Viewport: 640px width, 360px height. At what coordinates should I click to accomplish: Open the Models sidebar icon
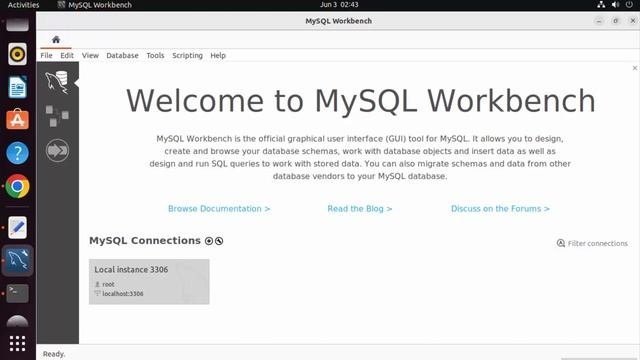pyautogui.click(x=57, y=116)
